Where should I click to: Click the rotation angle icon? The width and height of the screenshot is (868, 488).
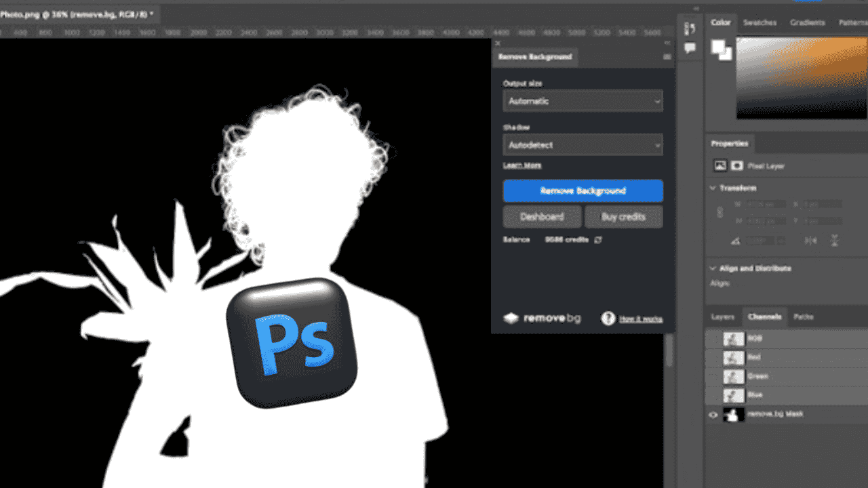[x=736, y=240]
